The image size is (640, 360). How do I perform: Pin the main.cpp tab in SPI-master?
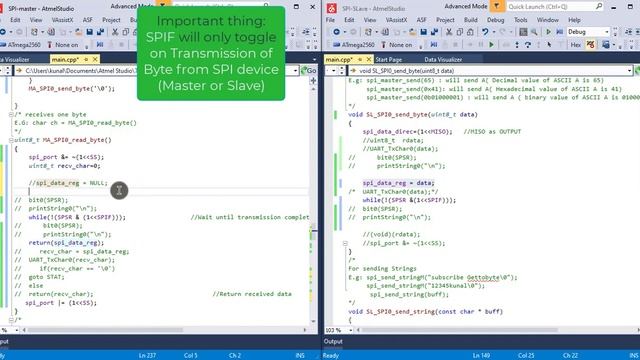point(86,60)
